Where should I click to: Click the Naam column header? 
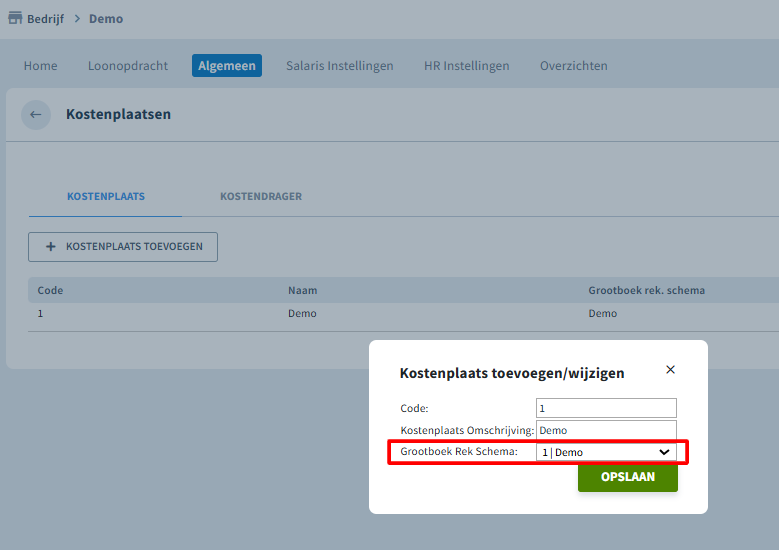pos(303,290)
